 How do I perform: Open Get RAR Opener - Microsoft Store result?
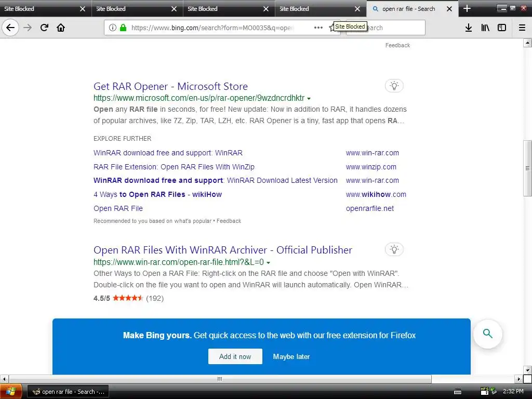pyautogui.click(x=170, y=86)
